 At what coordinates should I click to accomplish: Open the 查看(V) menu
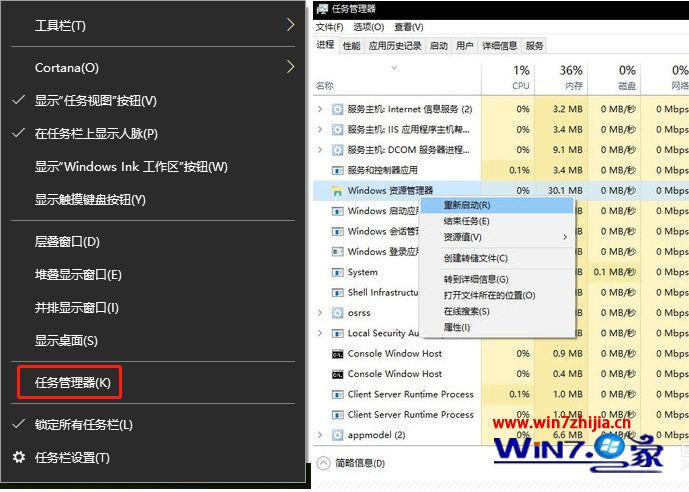point(409,27)
